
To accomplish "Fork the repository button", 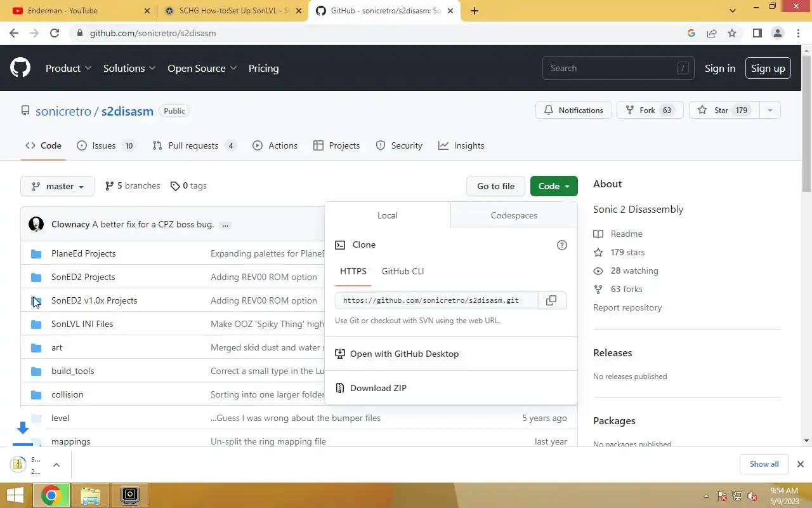I will pos(650,110).
